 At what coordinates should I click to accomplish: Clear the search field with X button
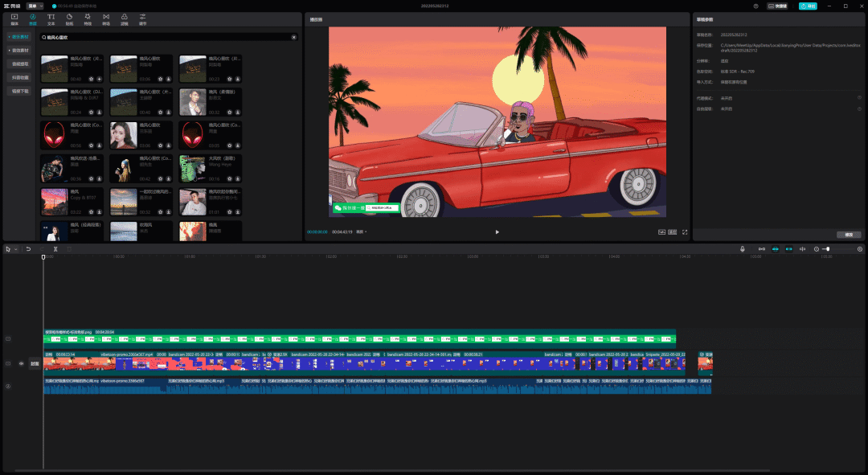coord(294,37)
